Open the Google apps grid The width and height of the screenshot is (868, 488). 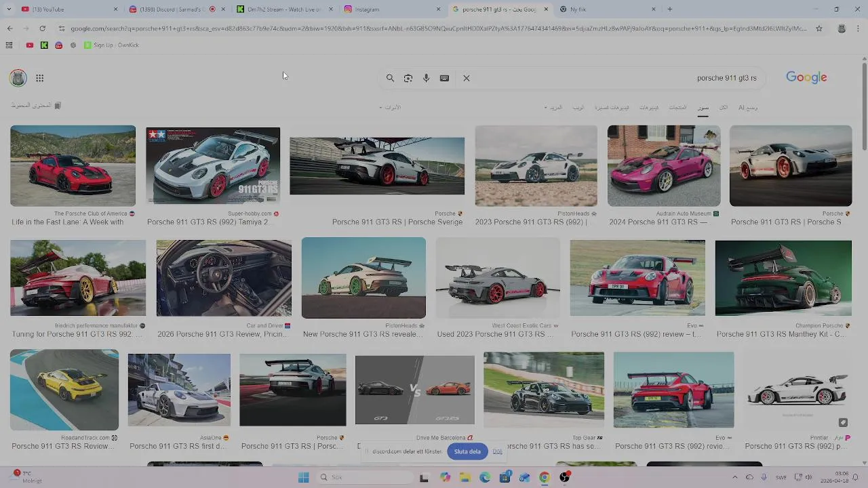(40, 78)
